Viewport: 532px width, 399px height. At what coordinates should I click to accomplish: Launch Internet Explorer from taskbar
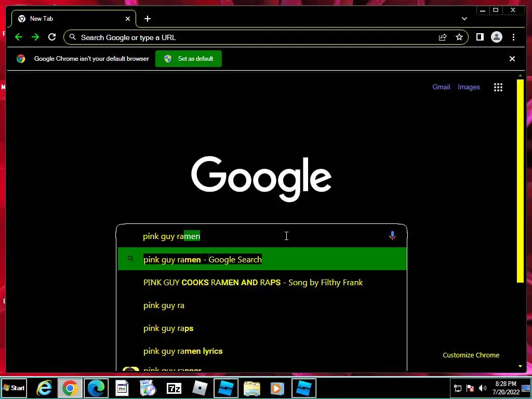tap(45, 388)
